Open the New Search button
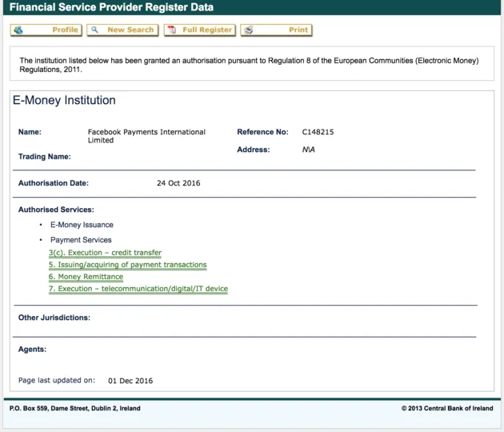 coord(122,30)
